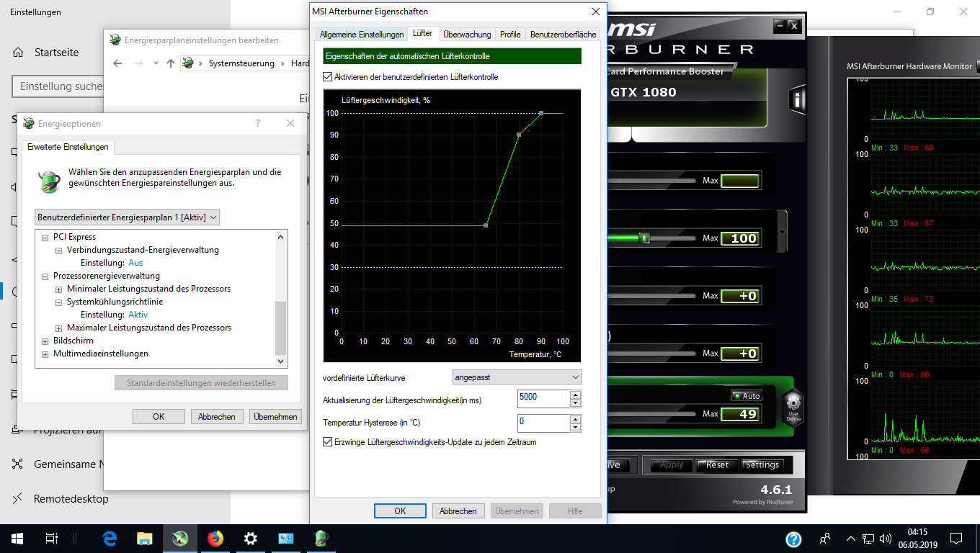The height and width of the screenshot is (553, 980).
Task: Click the Energieoptionen battery icon in taskbar
Action: [x=321, y=539]
